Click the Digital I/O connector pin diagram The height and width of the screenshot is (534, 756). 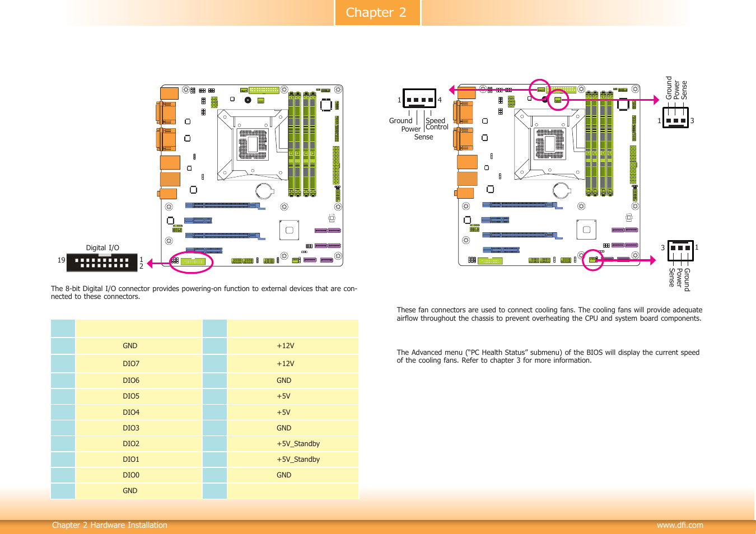pyautogui.click(x=102, y=263)
